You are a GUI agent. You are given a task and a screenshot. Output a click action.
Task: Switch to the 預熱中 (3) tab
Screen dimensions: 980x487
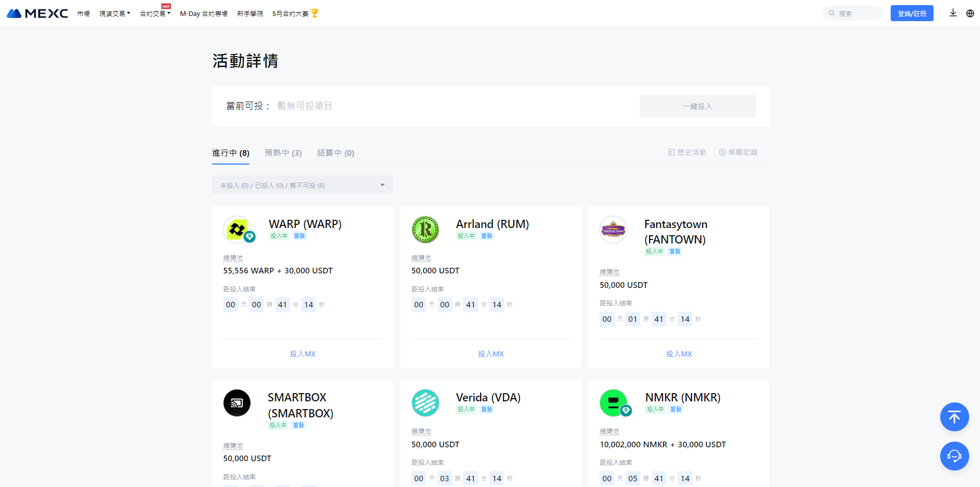(x=283, y=153)
